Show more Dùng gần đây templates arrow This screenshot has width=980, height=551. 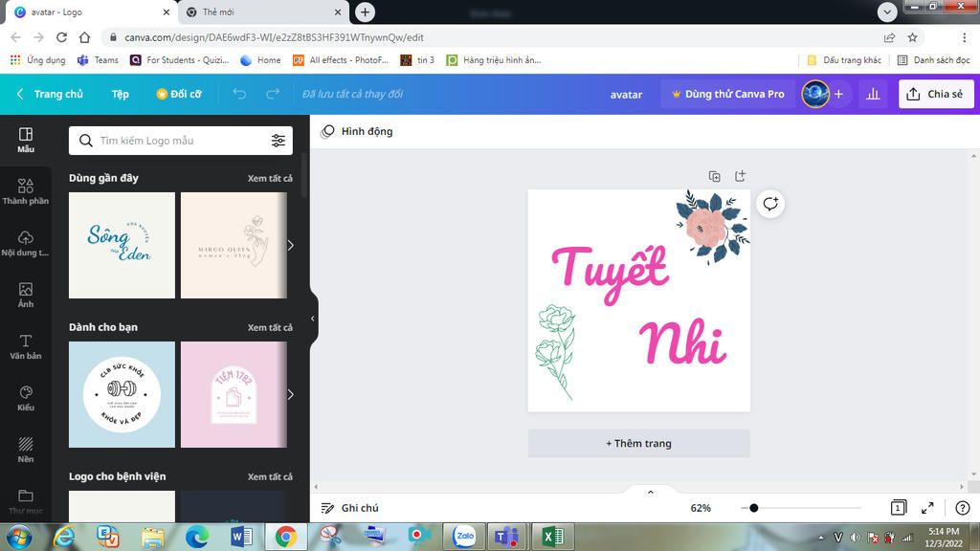pos(290,246)
